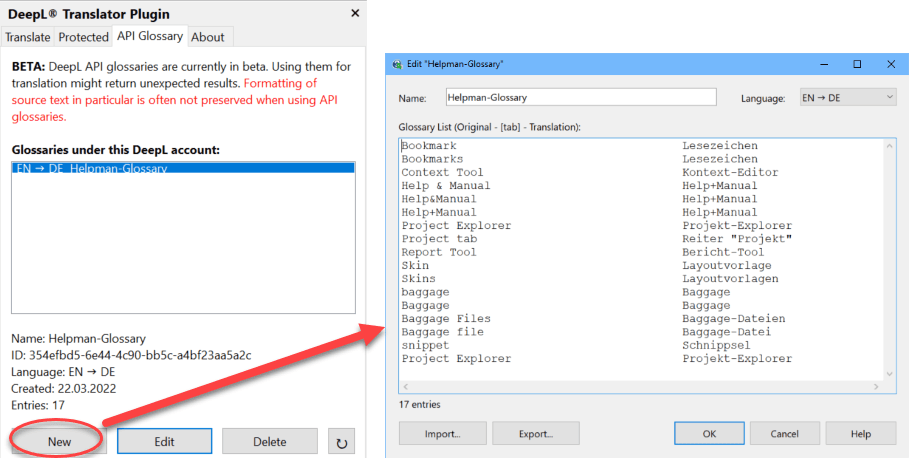909x458 pixels.
Task: Cancel the glossary edit dialog
Action: pos(785,434)
